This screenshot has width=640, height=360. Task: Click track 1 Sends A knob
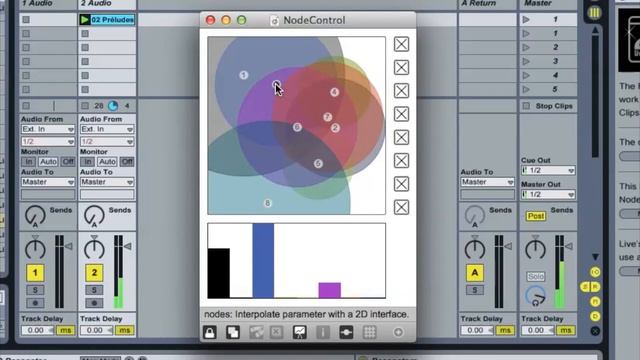point(36,216)
